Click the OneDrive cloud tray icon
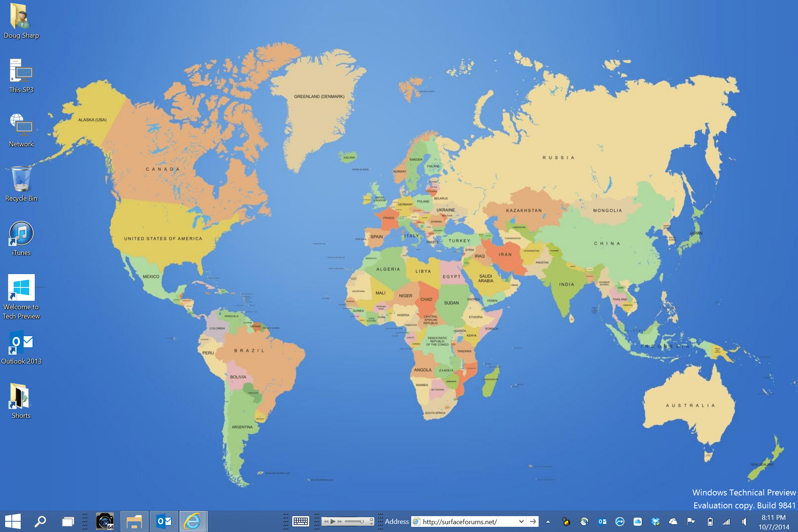The image size is (798, 532). pyautogui.click(x=673, y=522)
